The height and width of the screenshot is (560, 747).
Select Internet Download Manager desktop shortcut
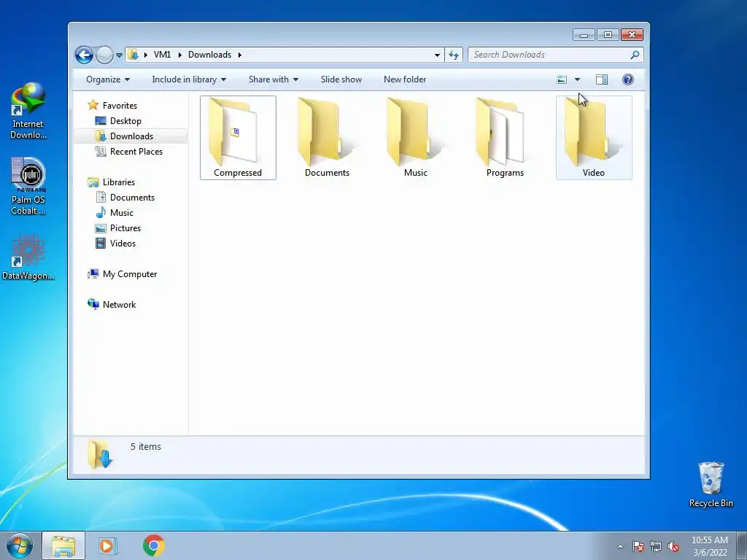click(x=28, y=111)
